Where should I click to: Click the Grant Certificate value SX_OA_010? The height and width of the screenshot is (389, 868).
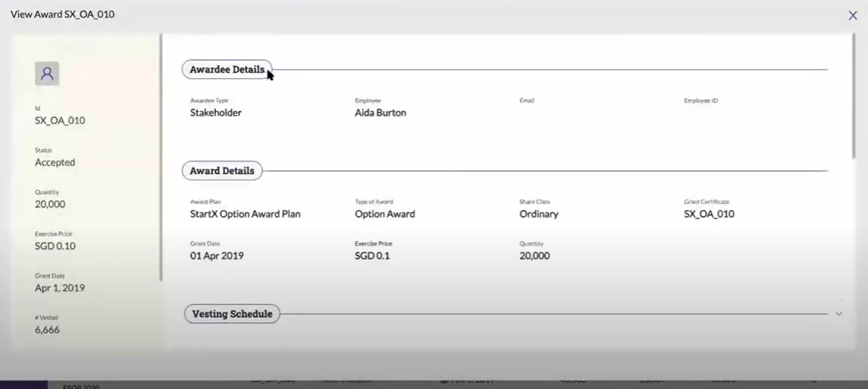click(709, 214)
